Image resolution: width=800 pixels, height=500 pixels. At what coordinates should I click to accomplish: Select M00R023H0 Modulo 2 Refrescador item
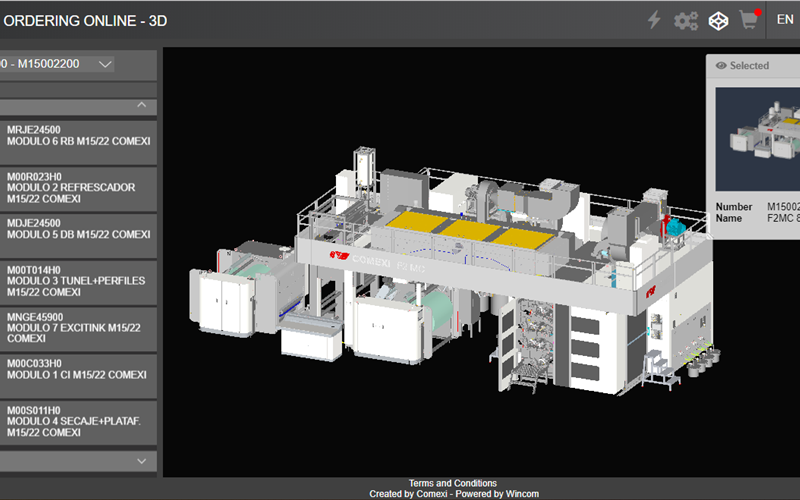pyautogui.click(x=78, y=188)
